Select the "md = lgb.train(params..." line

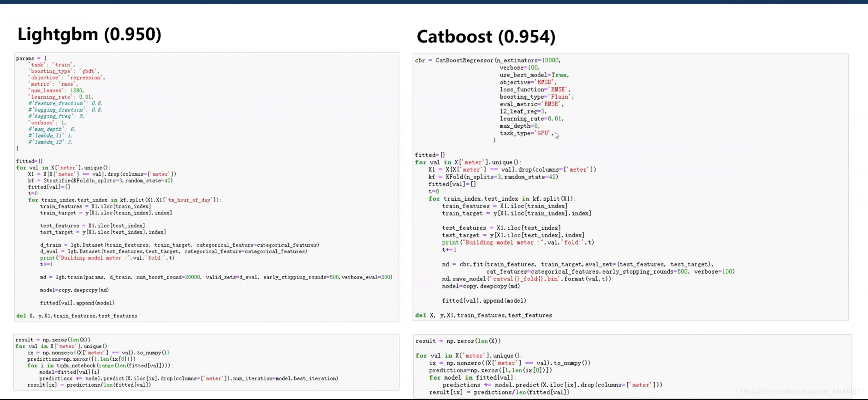(x=216, y=277)
